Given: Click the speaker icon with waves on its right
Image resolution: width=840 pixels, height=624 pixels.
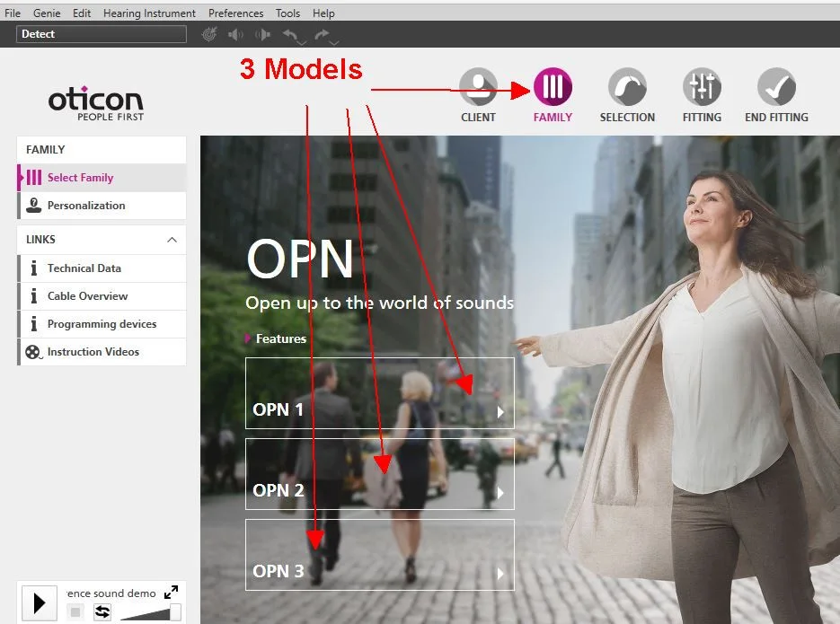Looking at the screenshot, I should point(235,35).
